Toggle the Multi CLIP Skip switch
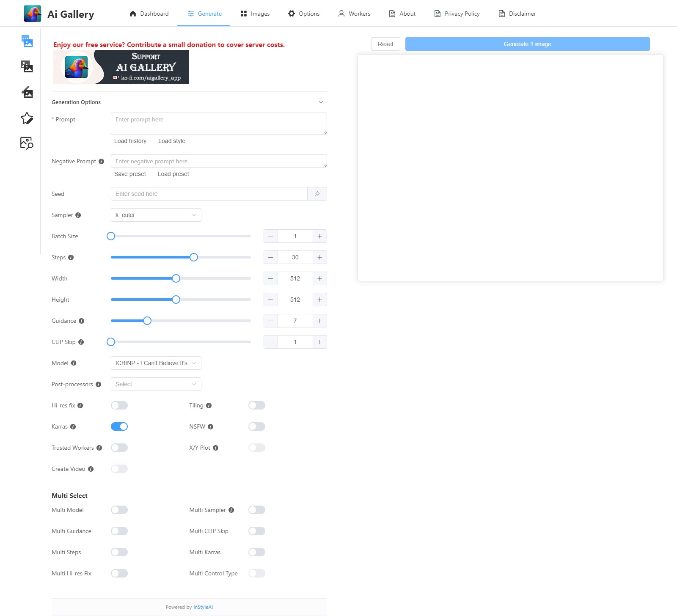This screenshot has width=677, height=616. 257,531
